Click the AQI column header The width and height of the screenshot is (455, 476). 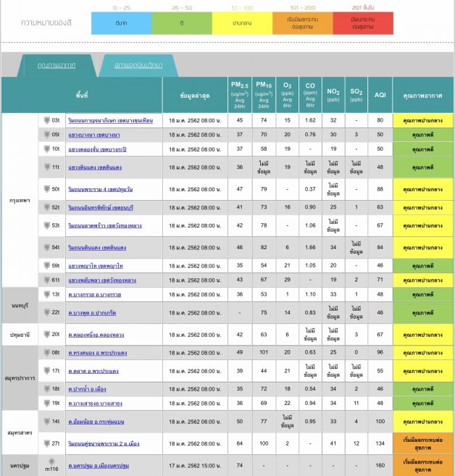point(380,95)
